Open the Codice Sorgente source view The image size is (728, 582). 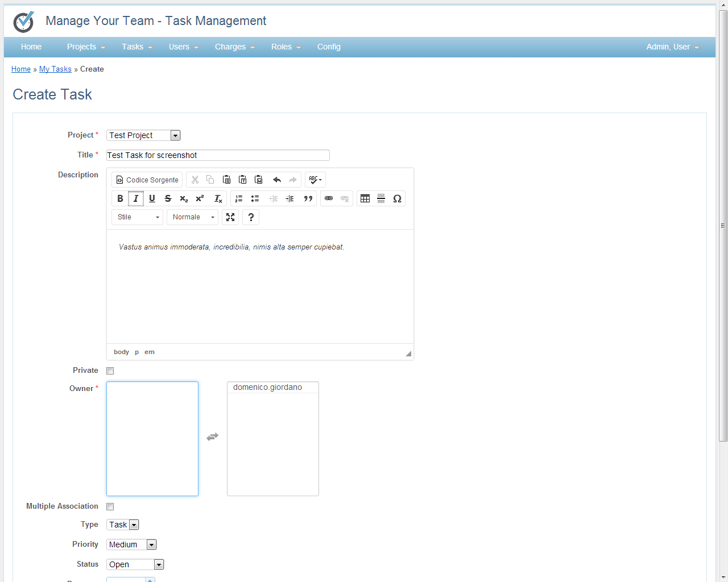(x=147, y=180)
